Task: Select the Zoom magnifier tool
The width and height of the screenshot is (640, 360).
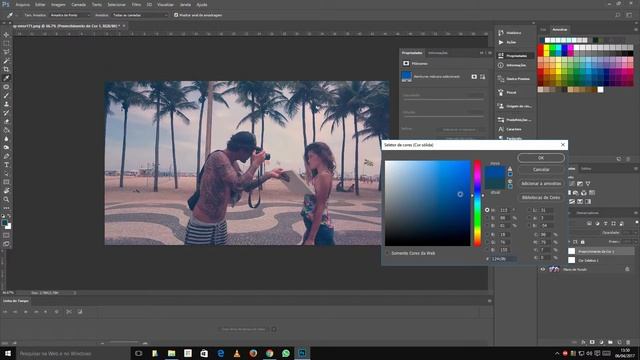Action: (x=6, y=199)
